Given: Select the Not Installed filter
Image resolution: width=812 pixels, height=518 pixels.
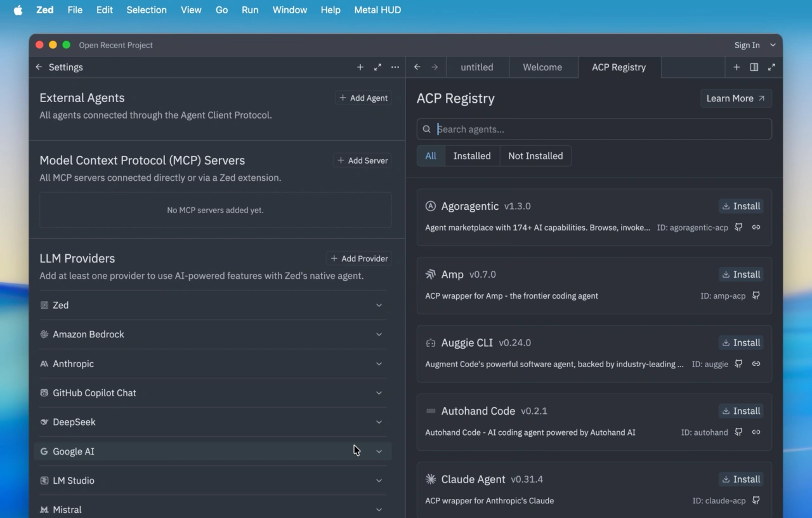Looking at the screenshot, I should [536, 155].
